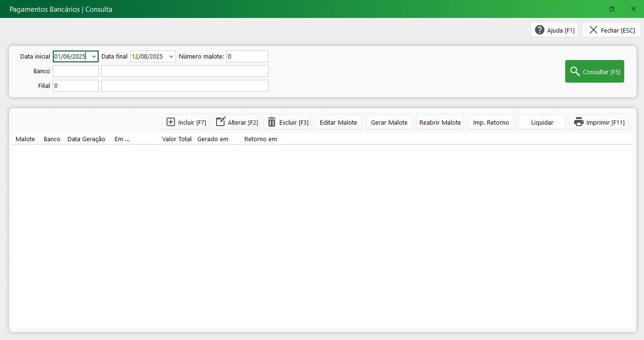Click the Excluir trash can icon

pyautogui.click(x=272, y=122)
